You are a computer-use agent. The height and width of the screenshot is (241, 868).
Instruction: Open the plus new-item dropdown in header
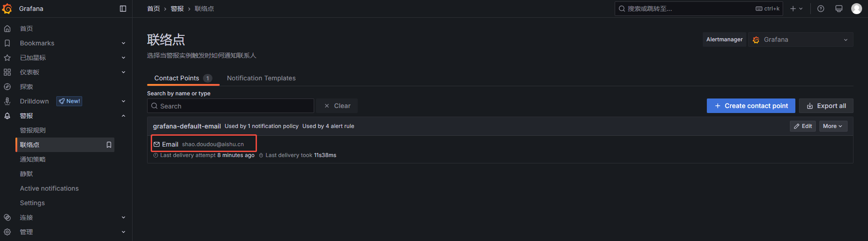(x=796, y=9)
